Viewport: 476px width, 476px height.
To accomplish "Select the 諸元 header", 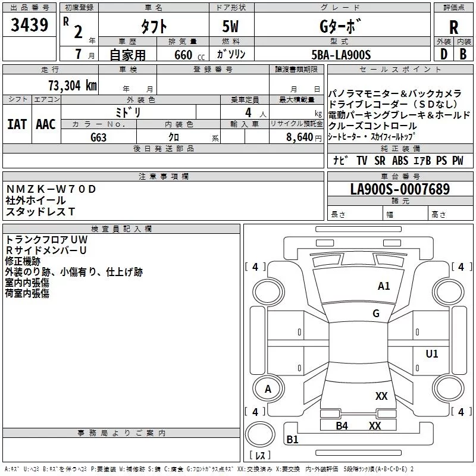I will pos(400,201).
